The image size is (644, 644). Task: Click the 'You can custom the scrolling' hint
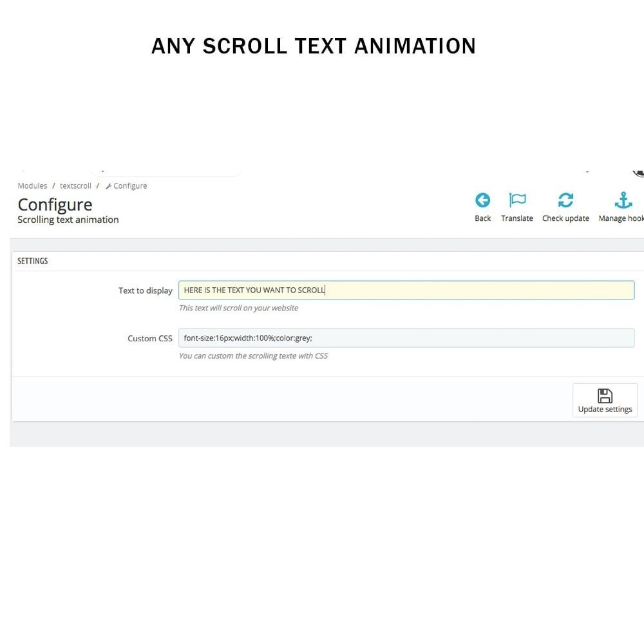[253, 356]
